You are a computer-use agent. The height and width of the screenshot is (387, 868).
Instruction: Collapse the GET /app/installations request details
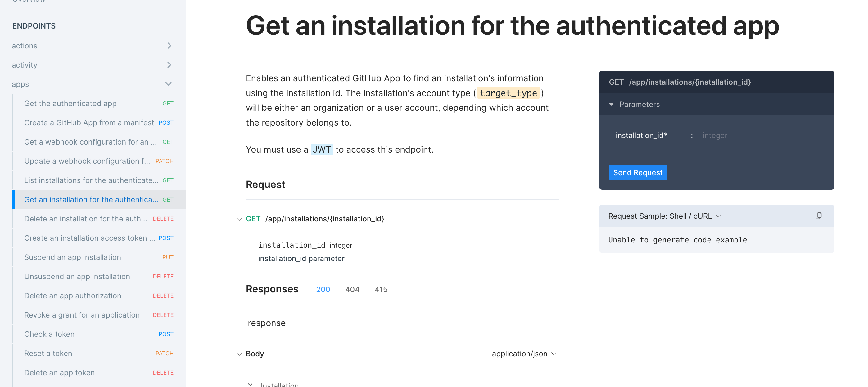(239, 219)
